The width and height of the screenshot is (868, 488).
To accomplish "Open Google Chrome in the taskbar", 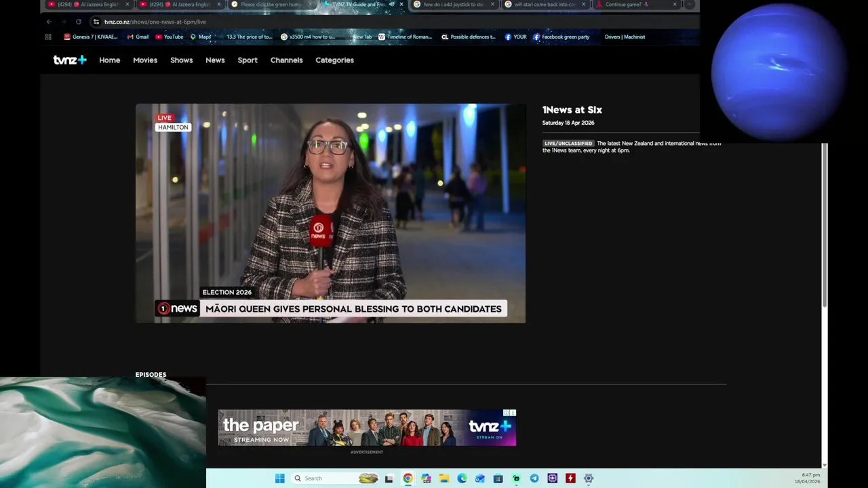I will [408, 479].
